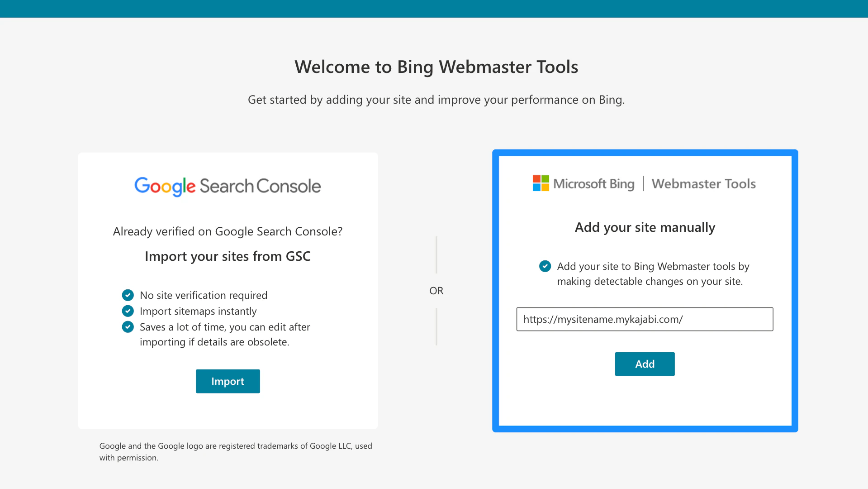The width and height of the screenshot is (868, 489).
Task: Click the 'Import your sites from GSC' heading
Action: [x=228, y=256]
